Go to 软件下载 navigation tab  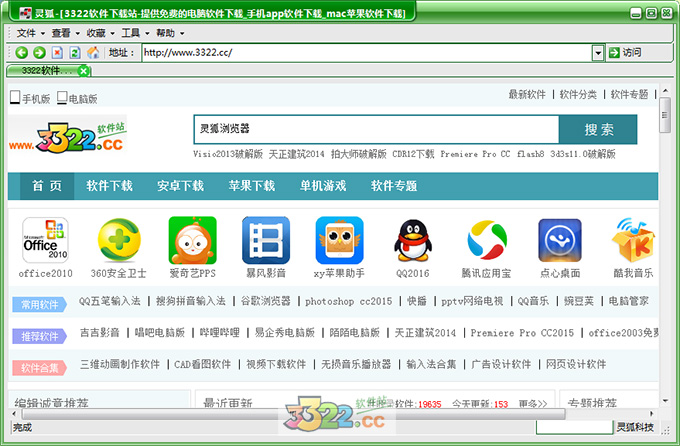click(x=109, y=186)
